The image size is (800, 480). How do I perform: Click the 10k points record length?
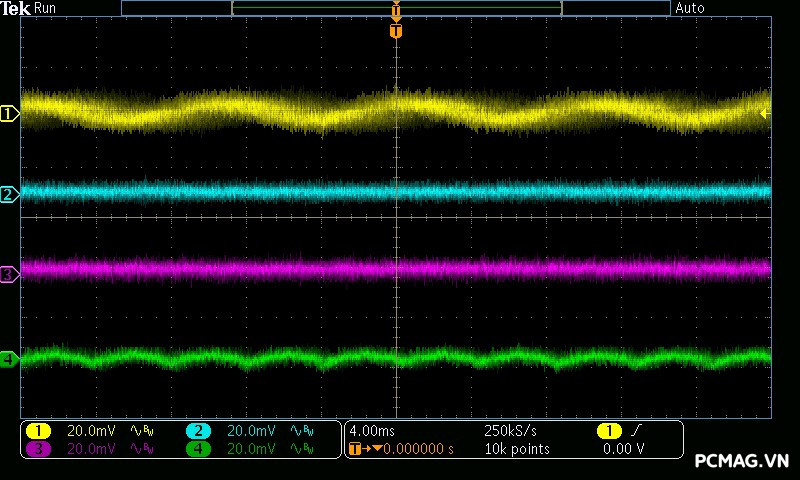pyautogui.click(x=516, y=449)
